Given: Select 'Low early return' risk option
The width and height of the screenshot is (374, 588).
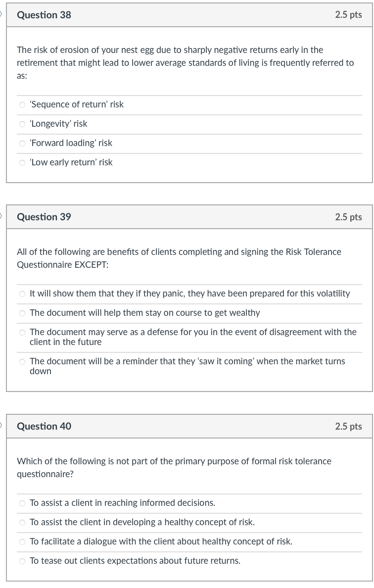Looking at the screenshot, I should [x=22, y=162].
